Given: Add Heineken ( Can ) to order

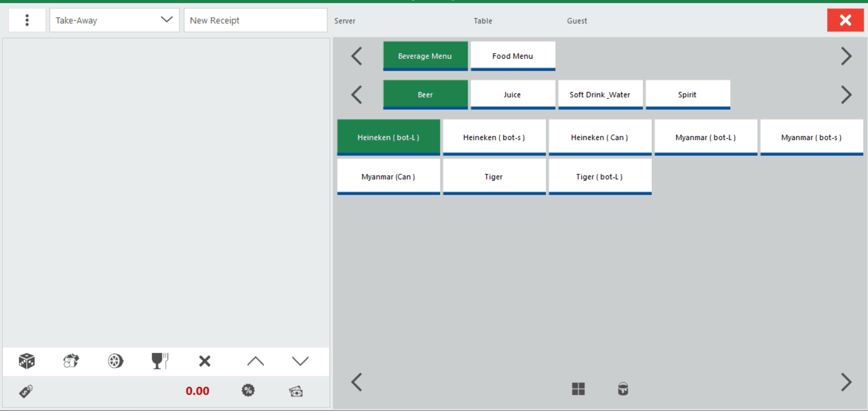Looking at the screenshot, I should click(600, 138).
